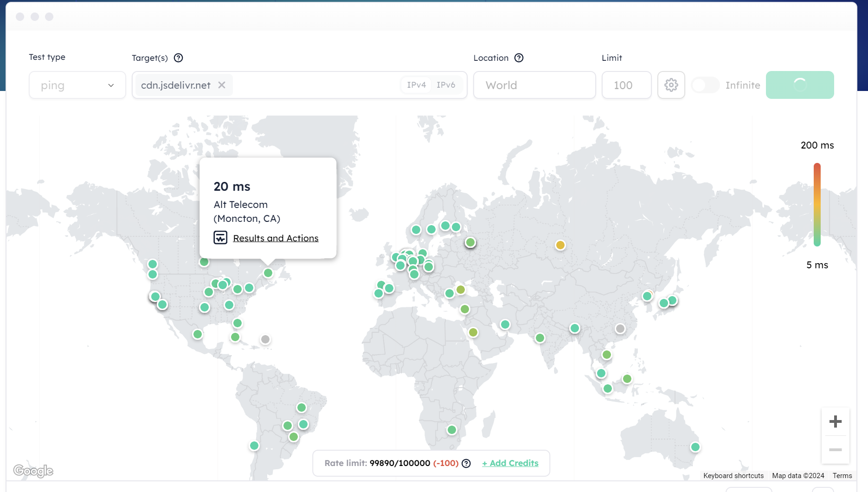The image size is (868, 492).
Task: Select the gray probe marker in southern China
Action: [x=620, y=329]
